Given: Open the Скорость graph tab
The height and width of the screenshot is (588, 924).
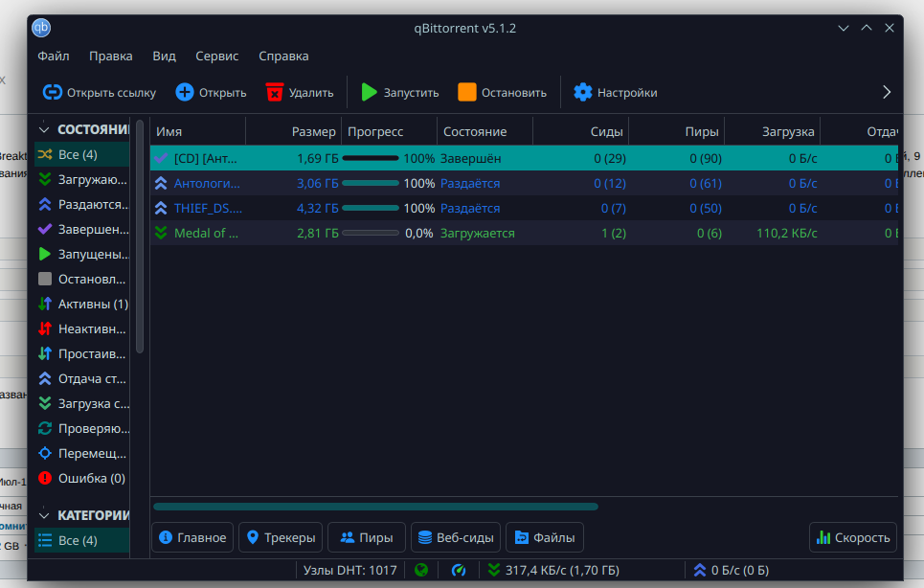Looking at the screenshot, I should coord(853,537).
